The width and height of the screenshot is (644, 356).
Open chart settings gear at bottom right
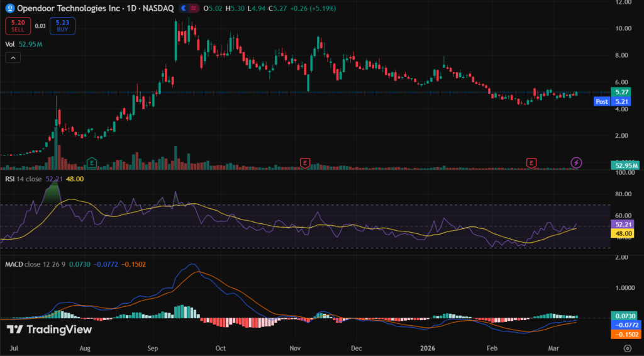(x=627, y=347)
